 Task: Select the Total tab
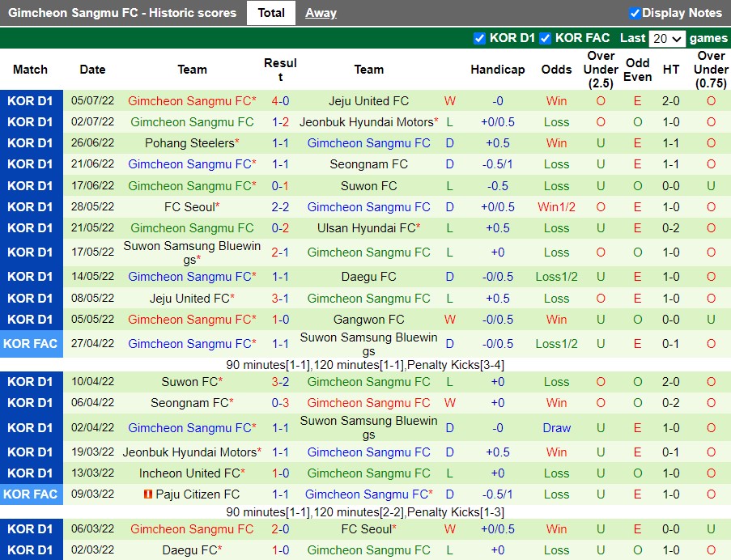(x=270, y=12)
